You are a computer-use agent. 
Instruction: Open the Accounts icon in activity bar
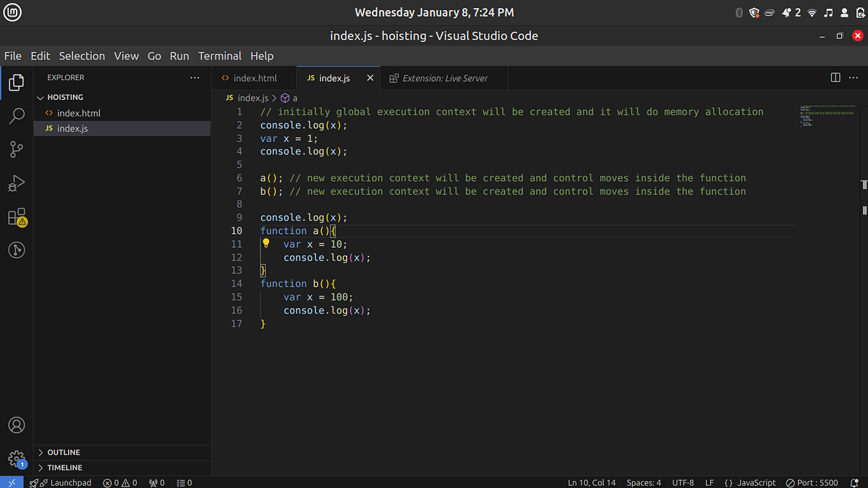click(16, 425)
